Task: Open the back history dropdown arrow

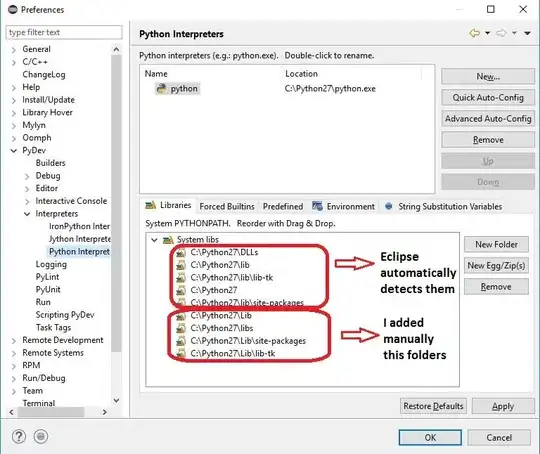Action: point(488,33)
